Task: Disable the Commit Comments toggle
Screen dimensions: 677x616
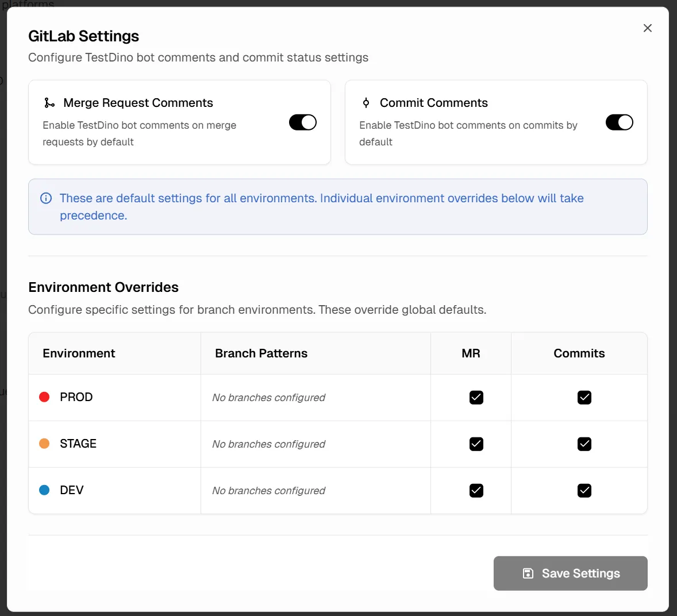Action: pos(620,122)
